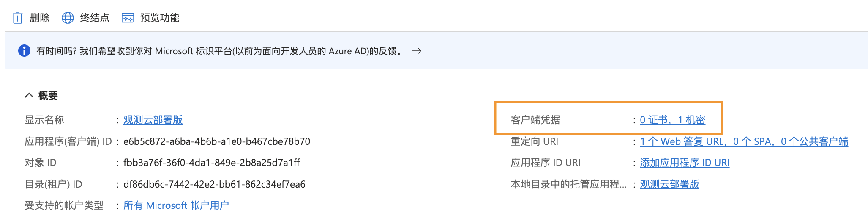This screenshot has width=868, height=216.
Task: Click the trash can delete icon
Action: (17, 18)
